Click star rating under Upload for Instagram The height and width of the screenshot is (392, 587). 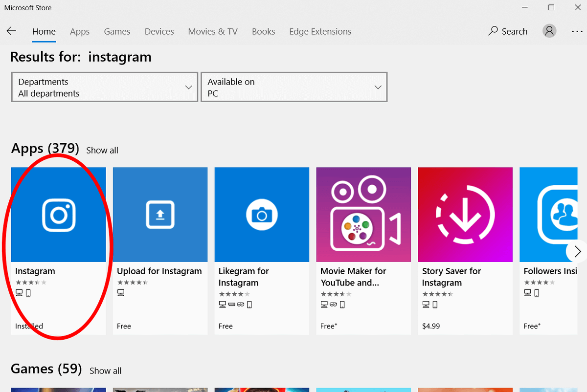pyautogui.click(x=133, y=283)
